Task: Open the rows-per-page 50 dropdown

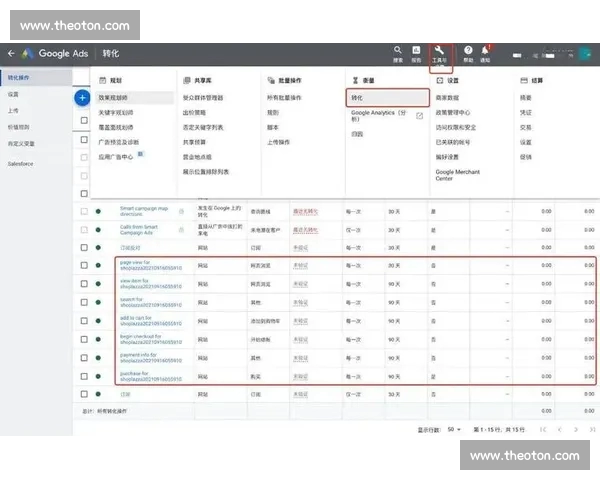Action: [455, 429]
